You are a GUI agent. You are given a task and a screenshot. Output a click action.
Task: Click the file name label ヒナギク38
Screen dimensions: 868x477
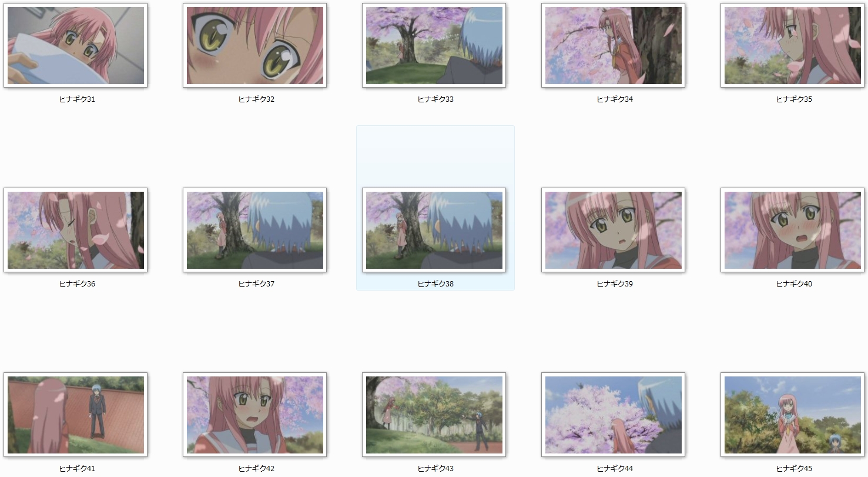(435, 284)
